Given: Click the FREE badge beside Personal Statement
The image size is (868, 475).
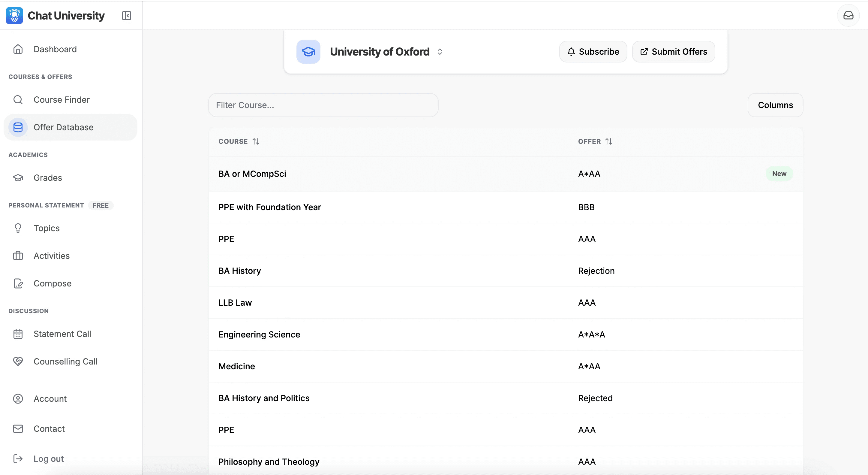Looking at the screenshot, I should tap(101, 205).
